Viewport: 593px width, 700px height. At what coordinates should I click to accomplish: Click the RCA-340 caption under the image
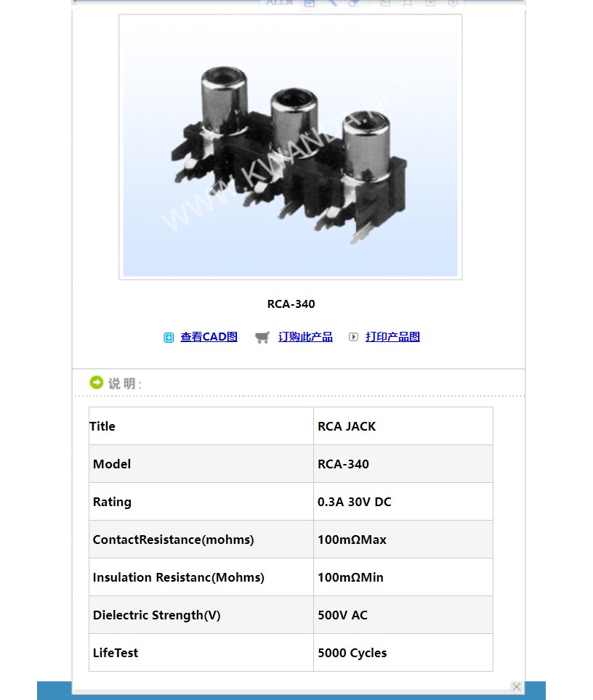tap(291, 304)
